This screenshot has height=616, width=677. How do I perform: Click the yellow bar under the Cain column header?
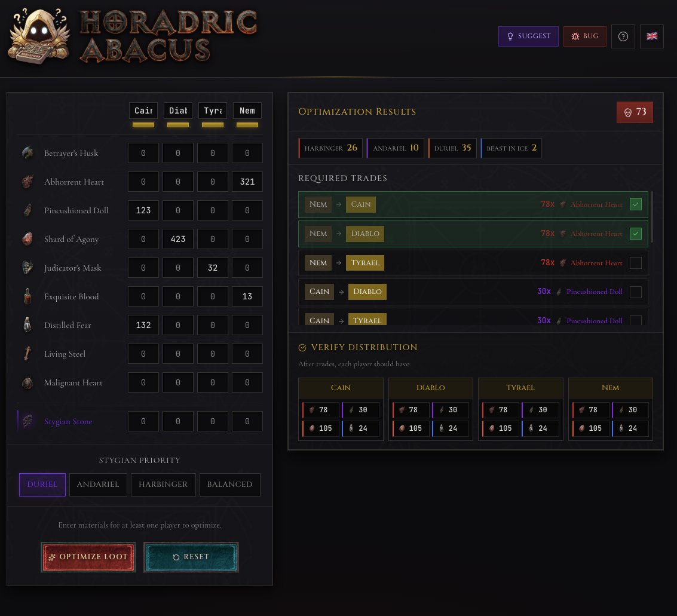coord(143,124)
